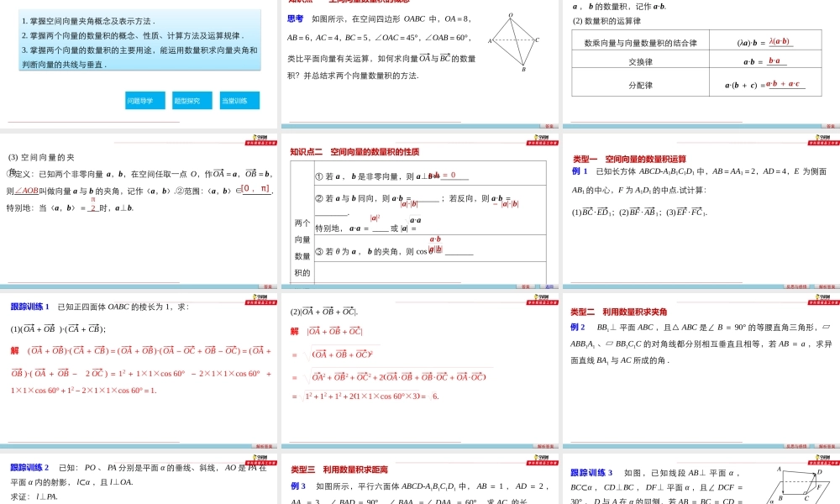Click 答案 on the 数量积的运算律 table slide

click(830, 126)
